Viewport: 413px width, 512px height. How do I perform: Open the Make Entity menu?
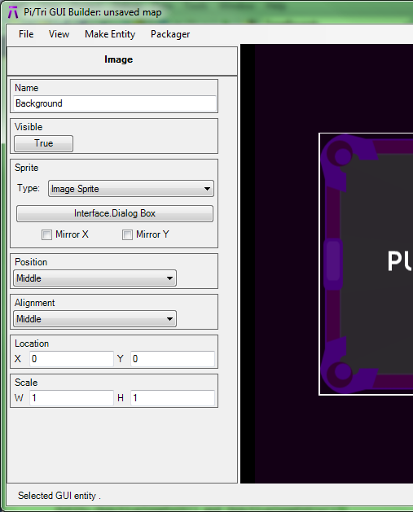click(x=110, y=34)
